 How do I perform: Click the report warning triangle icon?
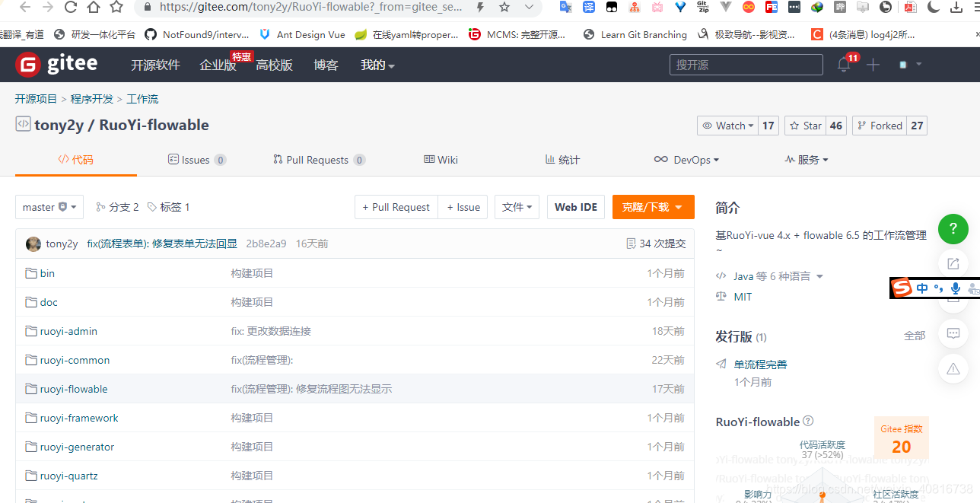(953, 369)
